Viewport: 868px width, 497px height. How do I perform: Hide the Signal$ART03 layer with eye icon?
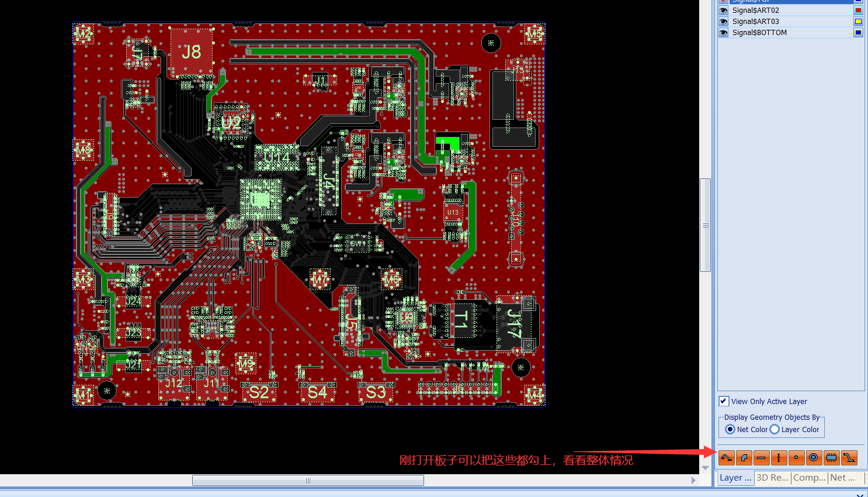pos(724,22)
